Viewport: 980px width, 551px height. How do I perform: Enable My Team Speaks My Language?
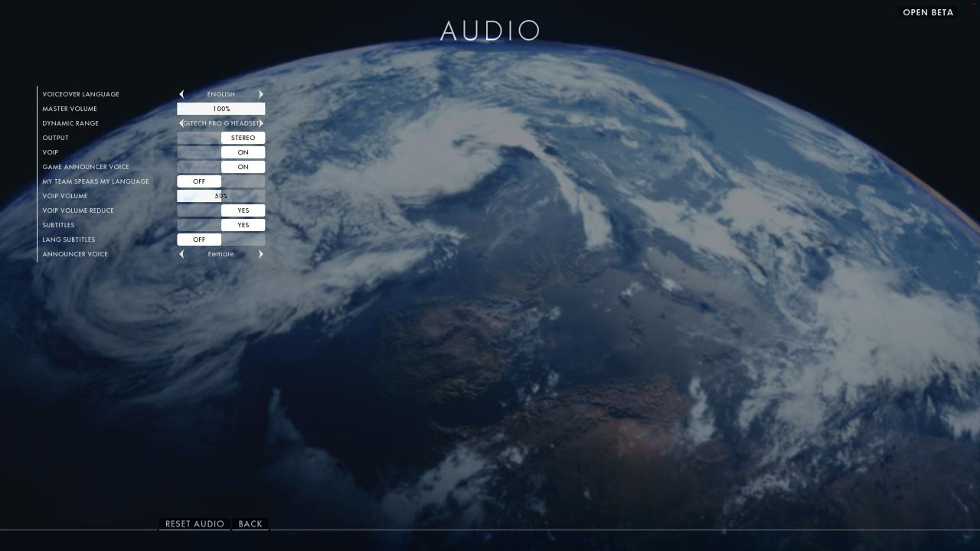pos(221,181)
